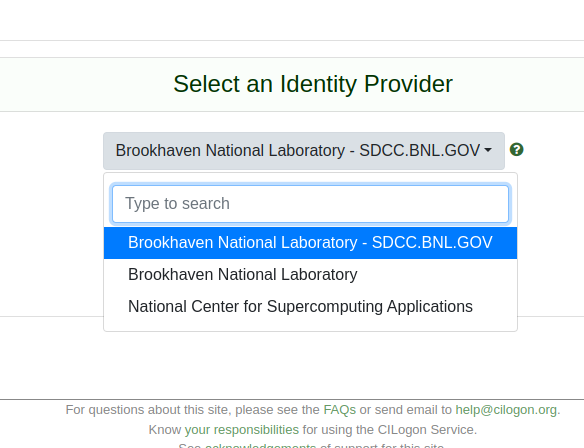Click the placeholder text in the search box
The image size is (584, 448).
click(177, 204)
